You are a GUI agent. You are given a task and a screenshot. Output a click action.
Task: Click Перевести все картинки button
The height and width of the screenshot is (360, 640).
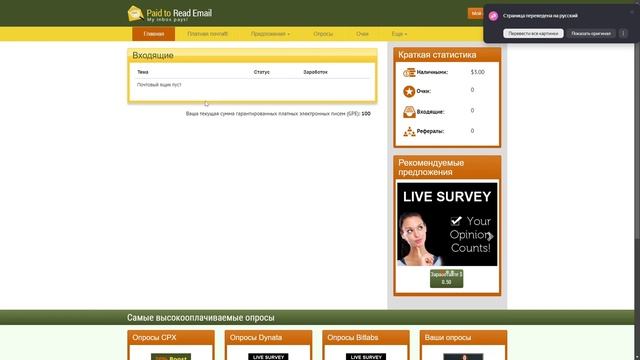533,33
